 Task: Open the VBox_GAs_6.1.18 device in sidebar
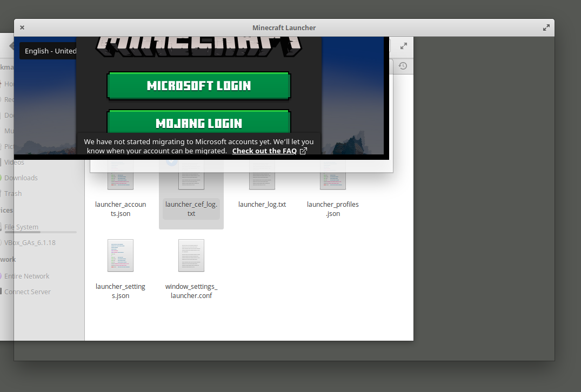(30, 242)
